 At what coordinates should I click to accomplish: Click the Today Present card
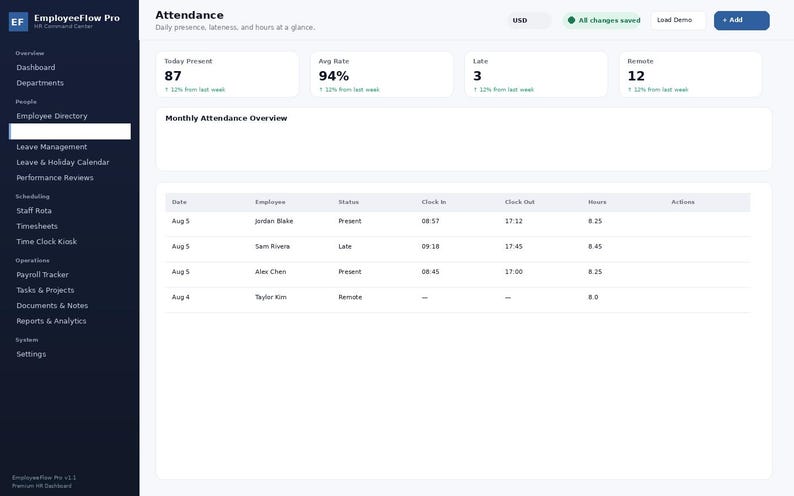point(227,74)
